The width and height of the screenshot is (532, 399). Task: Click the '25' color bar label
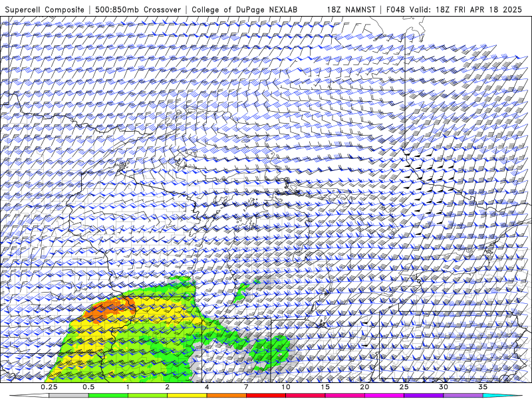tap(404, 387)
